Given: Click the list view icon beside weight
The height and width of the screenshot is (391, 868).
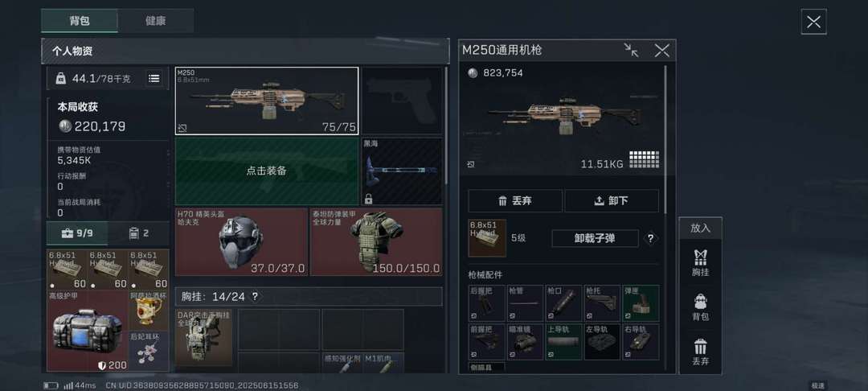Looking at the screenshot, I should click(154, 79).
